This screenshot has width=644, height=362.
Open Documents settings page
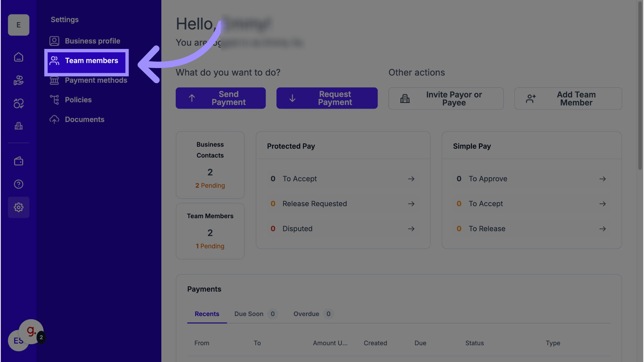[x=85, y=120]
